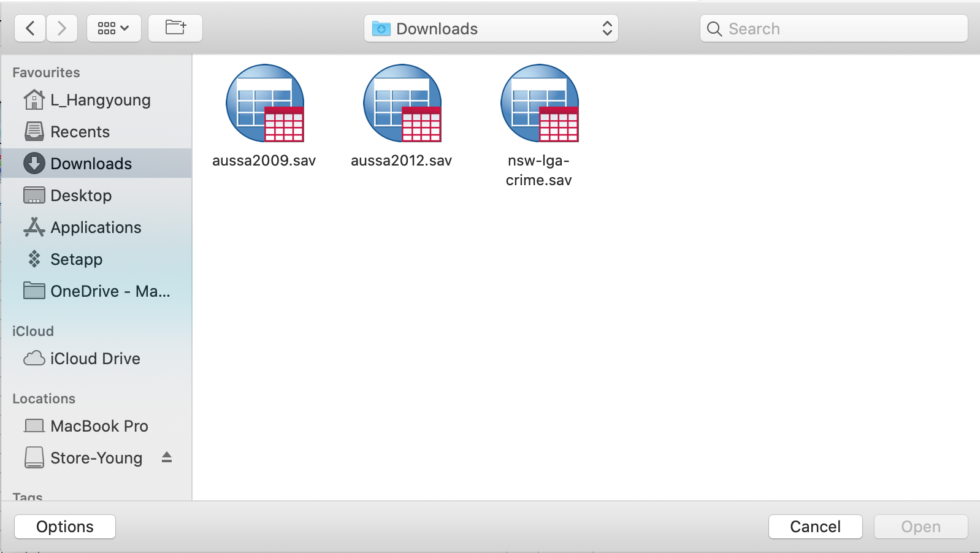
Task: Select the nsw-lga-crime.sav SPSS file icon
Action: click(540, 103)
